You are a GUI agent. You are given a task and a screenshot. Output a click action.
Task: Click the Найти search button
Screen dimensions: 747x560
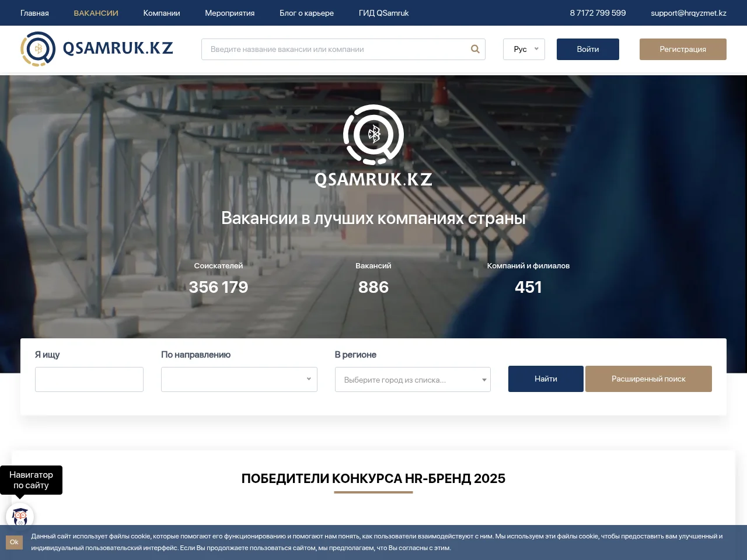pos(546,379)
